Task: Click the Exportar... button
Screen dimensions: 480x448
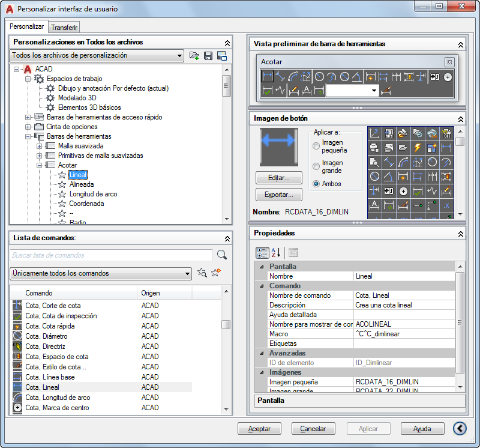Action: click(279, 195)
